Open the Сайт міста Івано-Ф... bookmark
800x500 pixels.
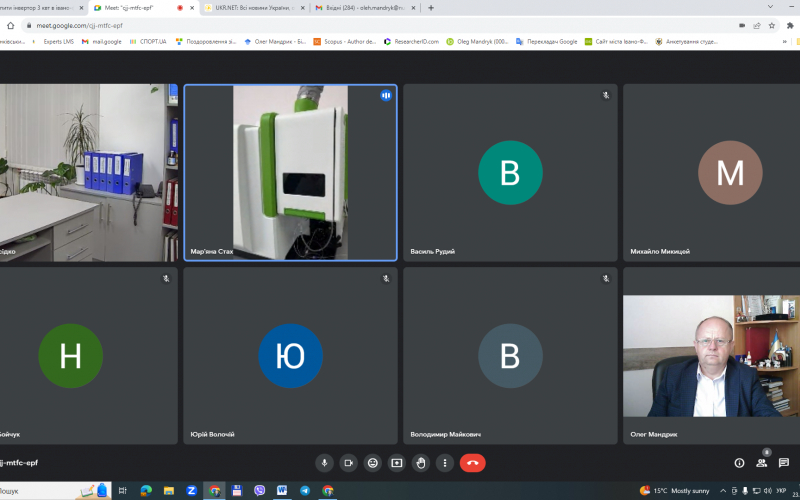[x=616, y=42]
